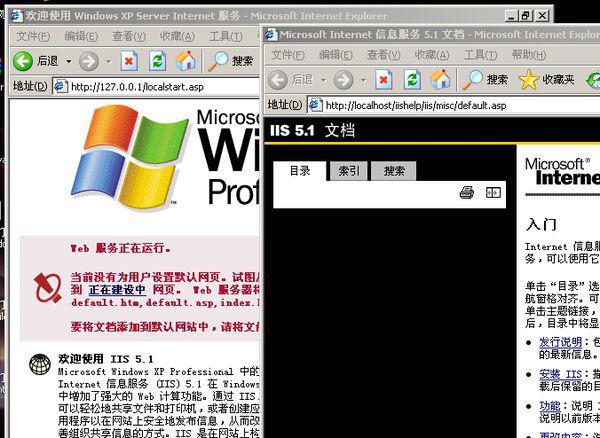Click page icon beside localhost address
The image size is (600, 438).
[315, 105]
